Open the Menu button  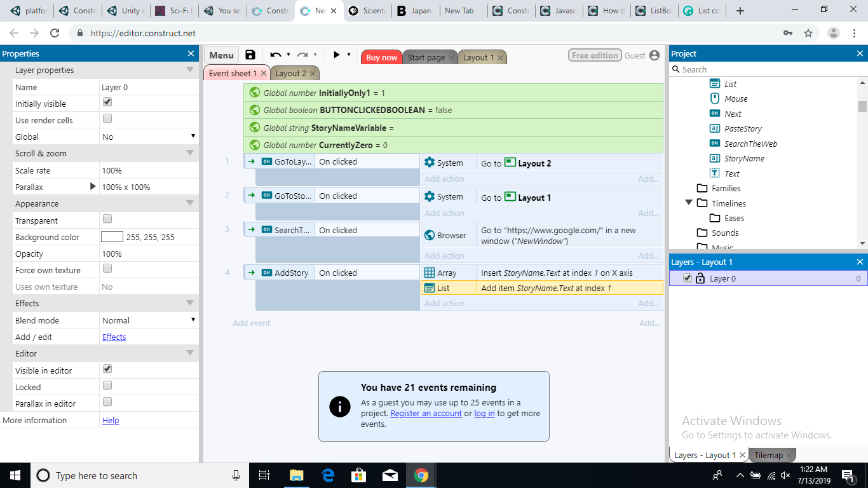pos(221,55)
